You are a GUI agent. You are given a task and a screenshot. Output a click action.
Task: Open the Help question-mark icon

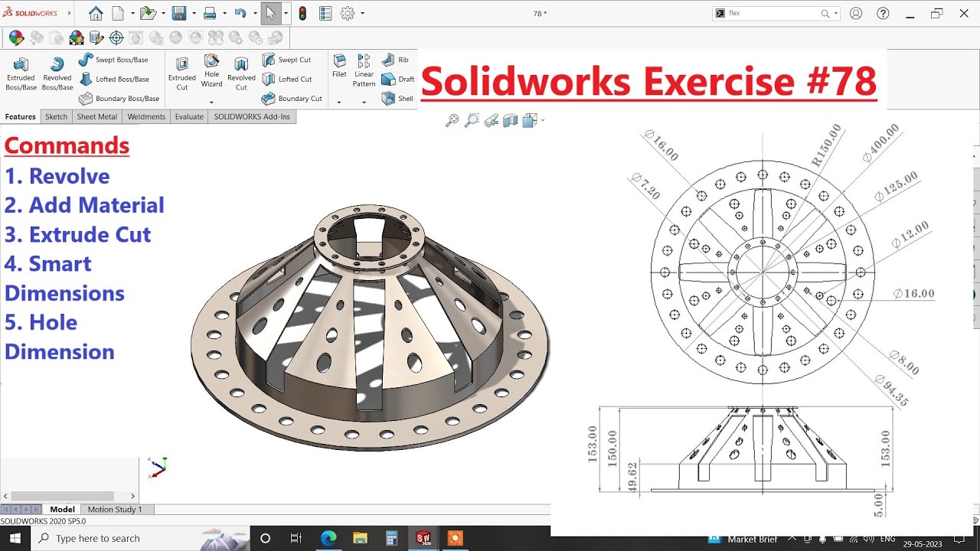pos(883,13)
